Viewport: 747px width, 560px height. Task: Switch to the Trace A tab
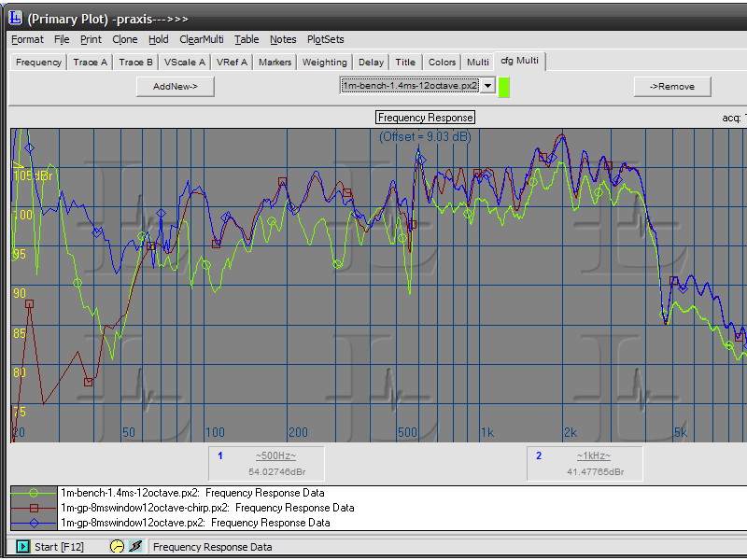[90, 63]
